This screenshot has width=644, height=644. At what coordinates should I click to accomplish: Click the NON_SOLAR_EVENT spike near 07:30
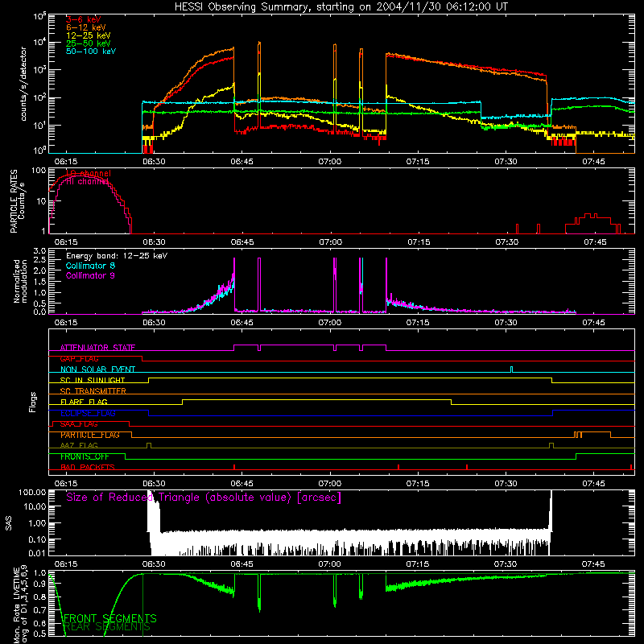[x=511, y=369]
